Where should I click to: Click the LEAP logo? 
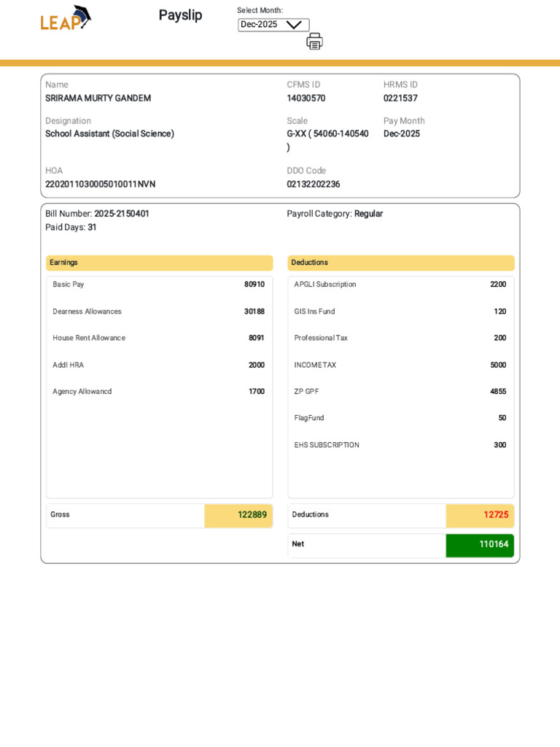[65, 18]
